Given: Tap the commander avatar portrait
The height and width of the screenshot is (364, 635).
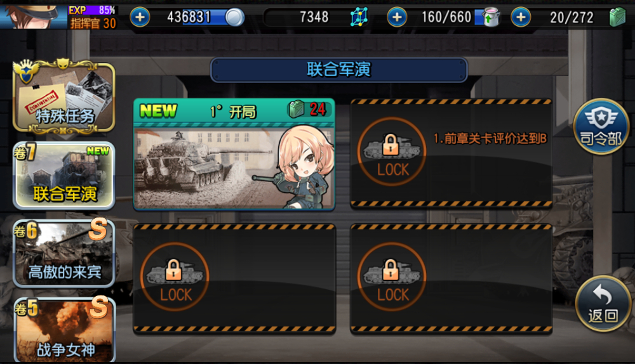Looking at the screenshot, I should (x=34, y=15).
